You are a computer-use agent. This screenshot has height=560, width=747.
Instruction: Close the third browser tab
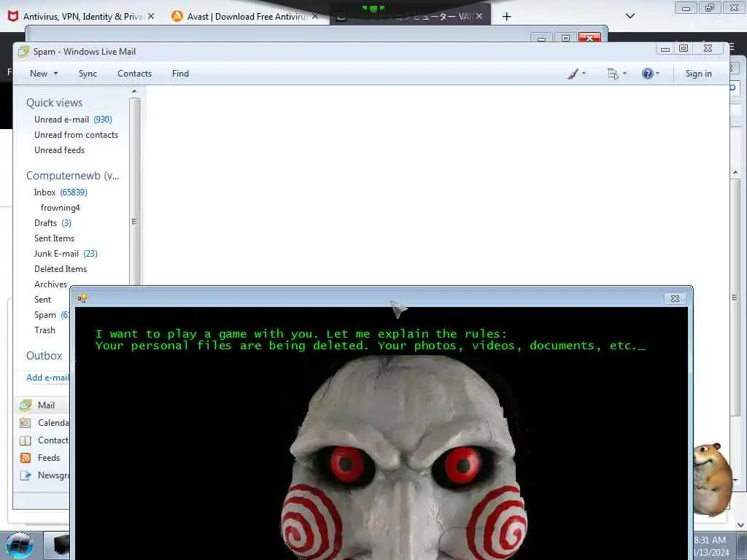click(x=479, y=16)
